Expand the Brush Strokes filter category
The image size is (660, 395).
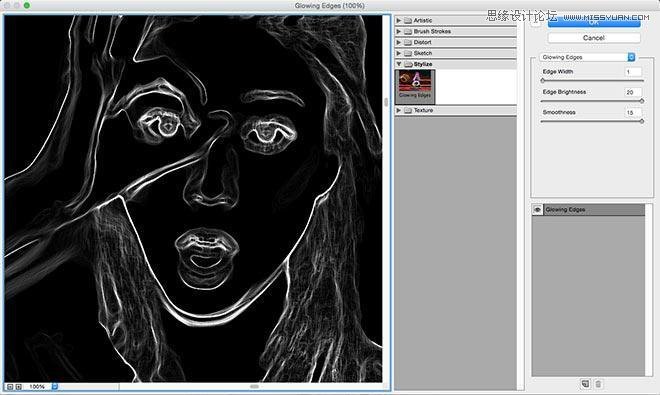(399, 31)
